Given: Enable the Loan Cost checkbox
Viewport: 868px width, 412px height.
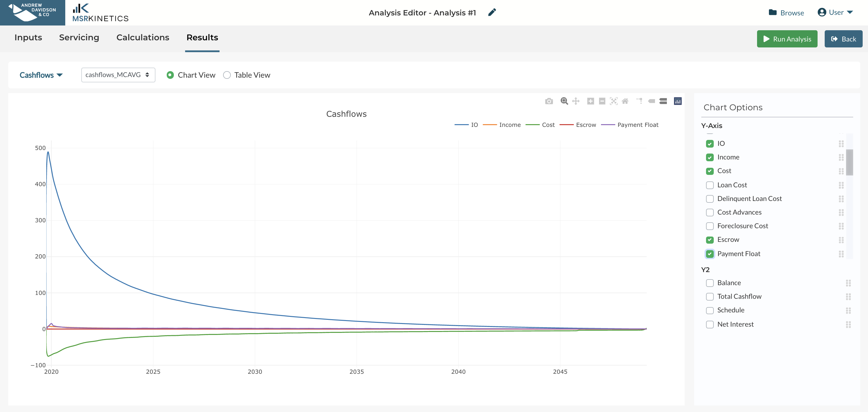Looking at the screenshot, I should pos(710,185).
